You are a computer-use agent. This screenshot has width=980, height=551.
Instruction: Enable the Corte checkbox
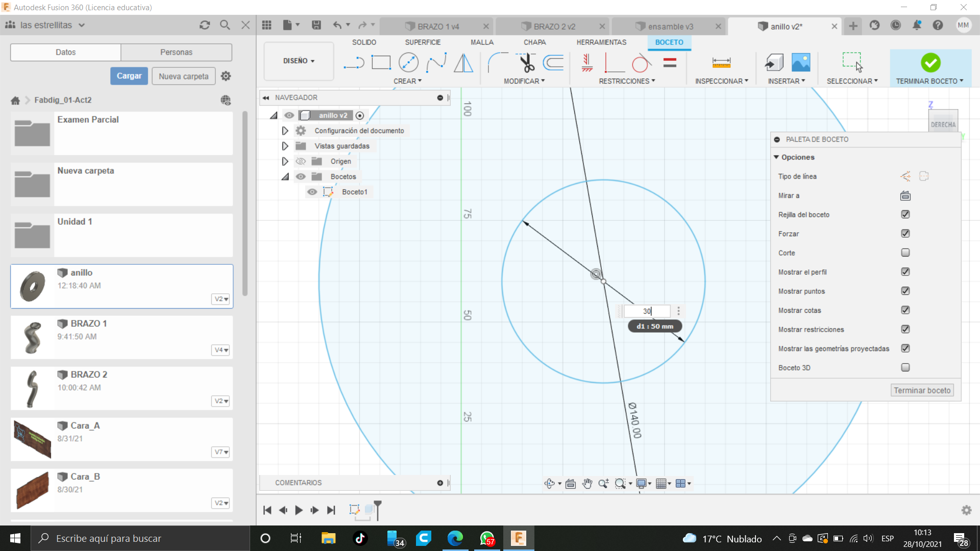point(905,253)
